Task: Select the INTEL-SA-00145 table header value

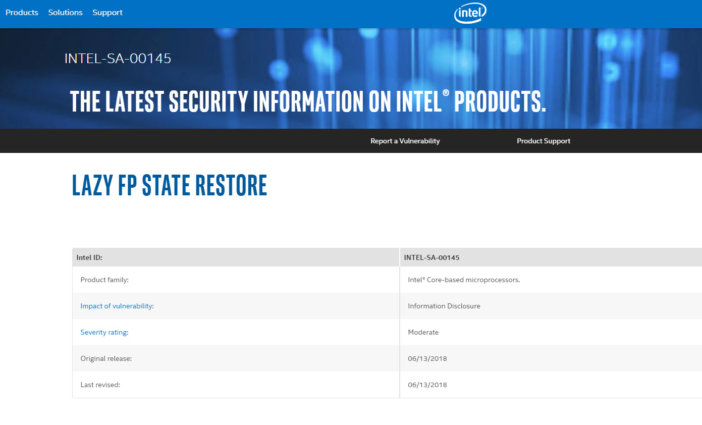Action: (x=432, y=258)
